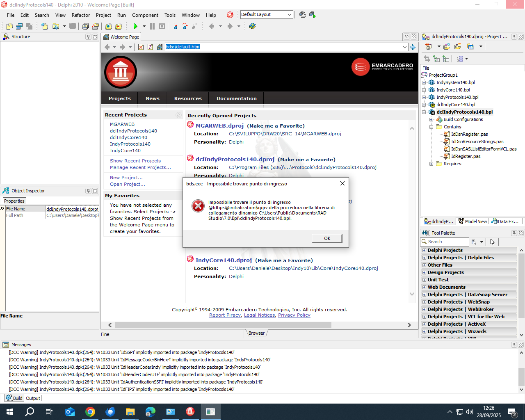Open the Help contents book icon
Image resolution: width=525 pixels, height=420 pixels.
tap(252, 26)
